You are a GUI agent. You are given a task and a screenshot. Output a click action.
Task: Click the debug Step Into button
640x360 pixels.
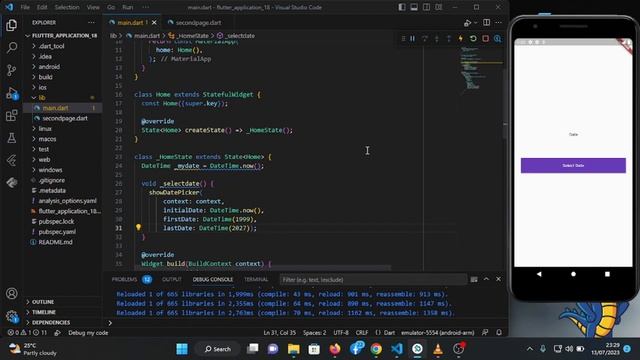(437, 38)
